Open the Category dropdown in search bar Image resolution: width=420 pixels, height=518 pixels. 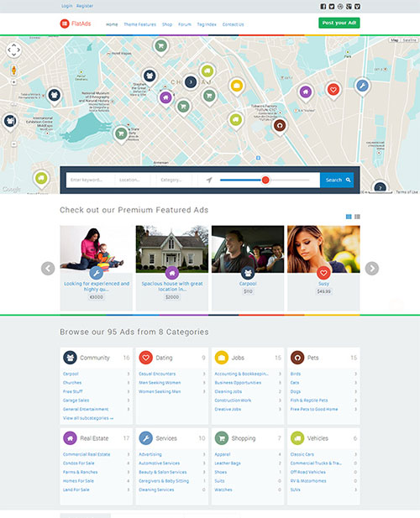tap(176, 180)
